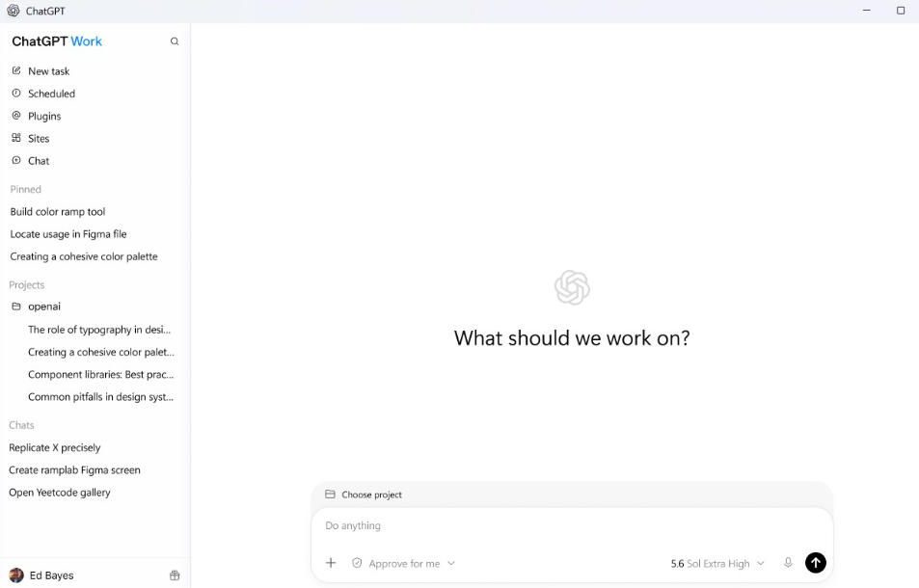Click the Choose project selector label
919x588 pixels.
371,494
